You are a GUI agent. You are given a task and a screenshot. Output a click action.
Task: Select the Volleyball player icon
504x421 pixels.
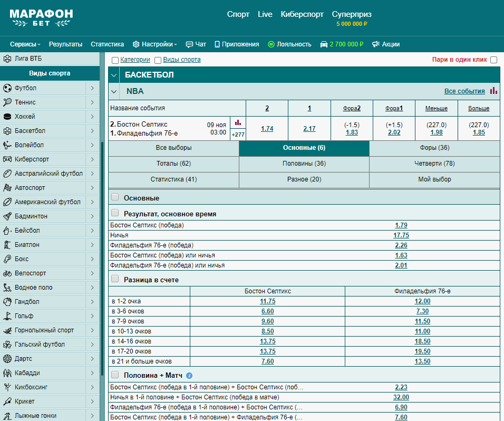click(x=7, y=145)
